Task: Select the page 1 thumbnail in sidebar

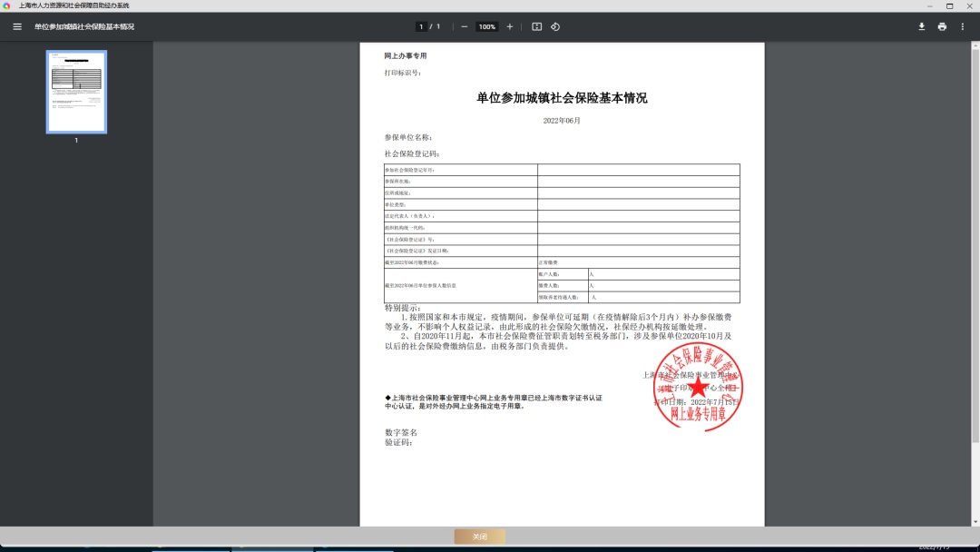Action: click(x=76, y=92)
